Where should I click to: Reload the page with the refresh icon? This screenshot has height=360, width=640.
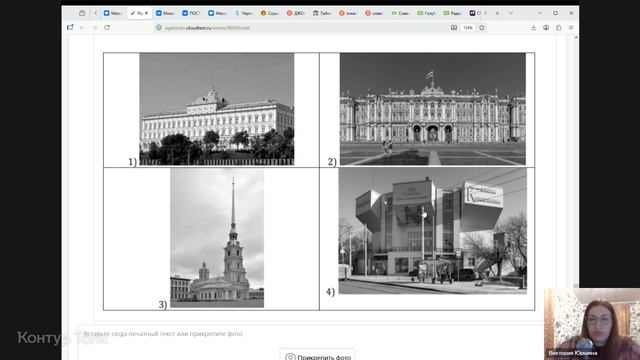107,27
